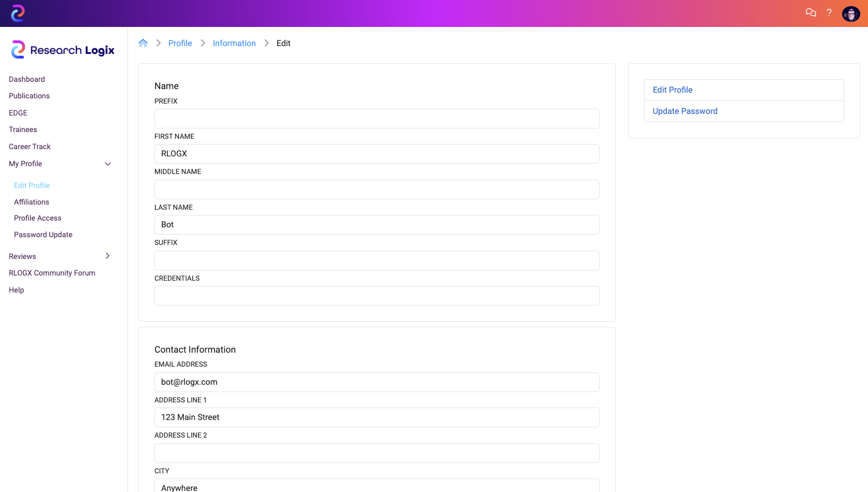
Task: Click the Email Address field
Action: tap(377, 382)
